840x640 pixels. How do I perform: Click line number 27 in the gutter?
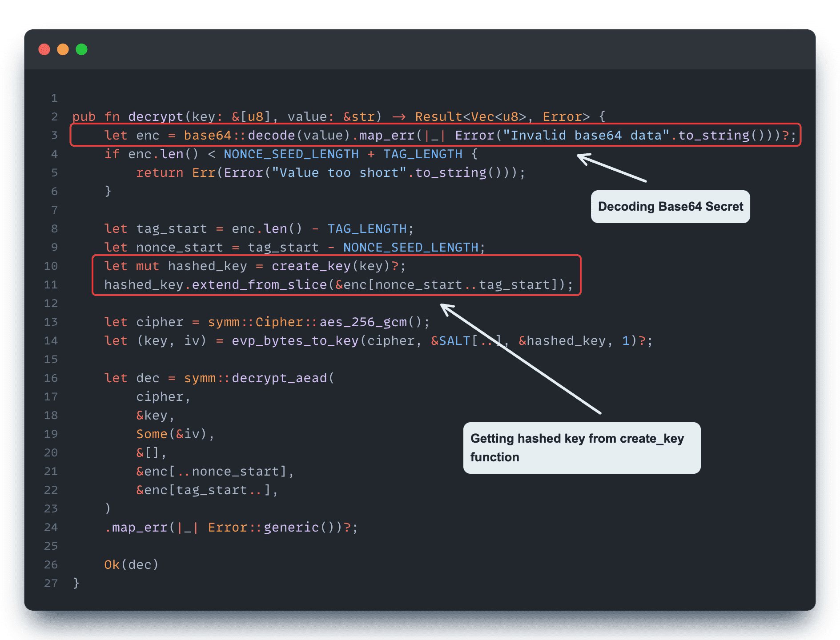point(51,583)
